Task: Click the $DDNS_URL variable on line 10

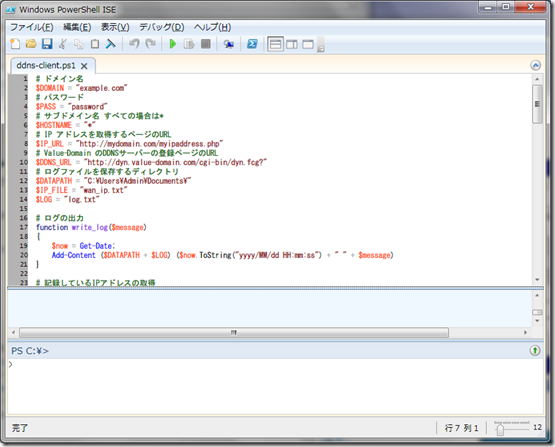Action: click(53, 162)
